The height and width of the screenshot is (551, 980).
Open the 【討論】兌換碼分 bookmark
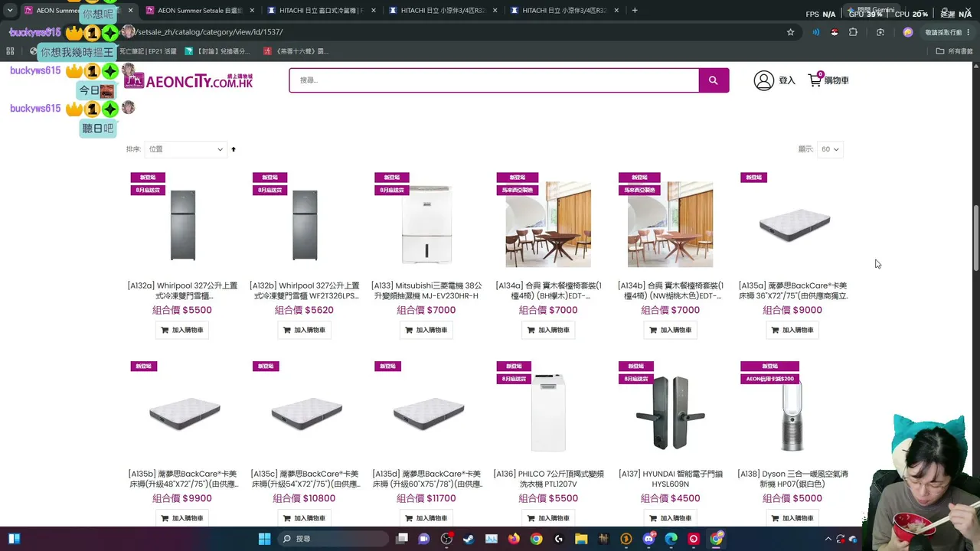pos(217,51)
